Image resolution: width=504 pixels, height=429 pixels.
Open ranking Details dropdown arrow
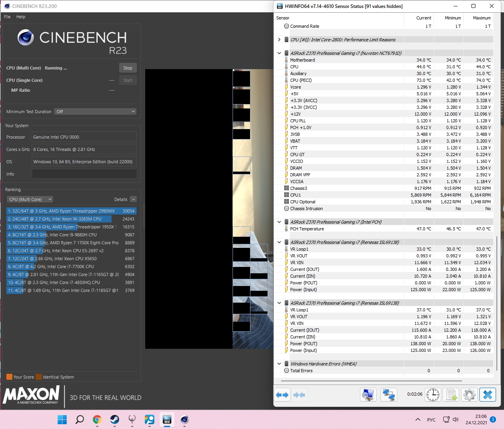pos(133,199)
